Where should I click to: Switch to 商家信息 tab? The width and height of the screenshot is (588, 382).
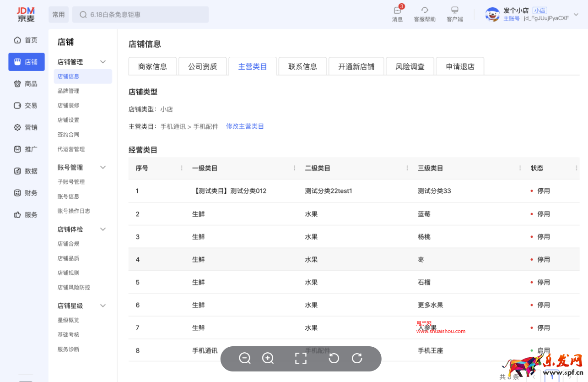pos(152,66)
